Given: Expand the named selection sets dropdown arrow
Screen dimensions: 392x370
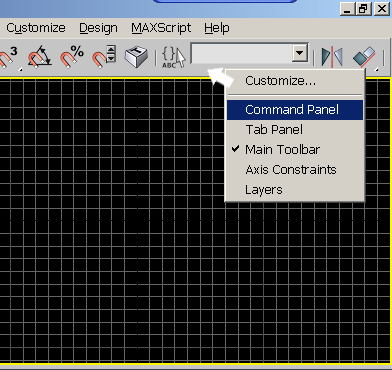Looking at the screenshot, I should click(300, 53).
